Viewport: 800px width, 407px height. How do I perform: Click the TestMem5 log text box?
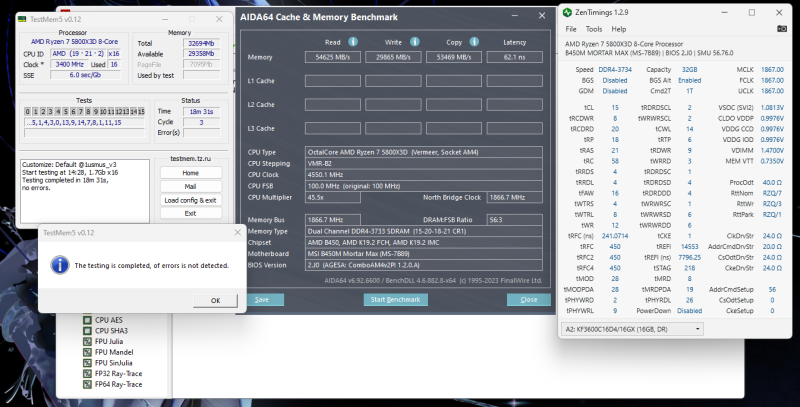(x=85, y=191)
